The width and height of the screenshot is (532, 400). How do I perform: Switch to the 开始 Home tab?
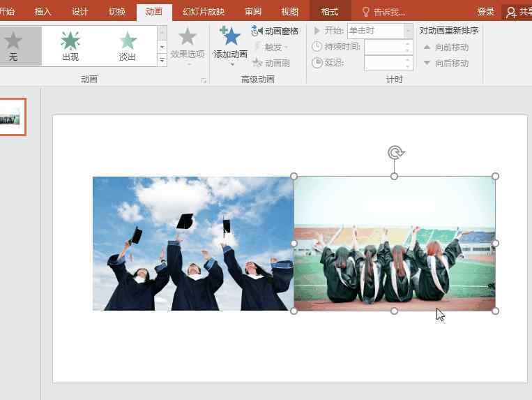pyautogui.click(x=7, y=12)
